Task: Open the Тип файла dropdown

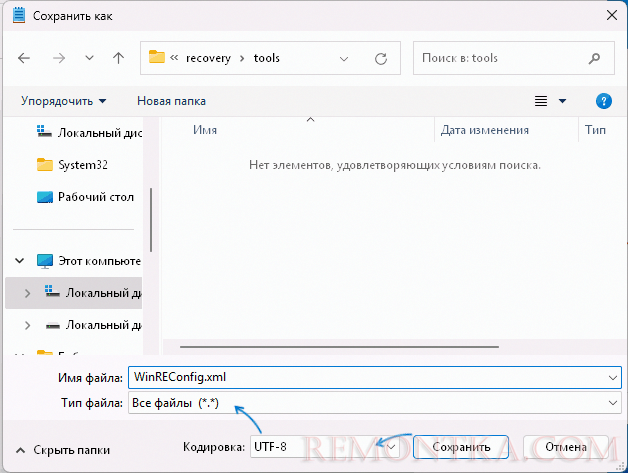Action: tap(375, 403)
